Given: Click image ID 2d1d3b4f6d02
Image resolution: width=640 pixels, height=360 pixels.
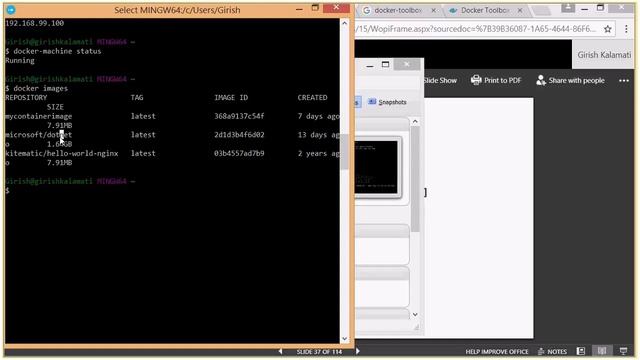Looking at the screenshot, I should (x=239, y=135).
